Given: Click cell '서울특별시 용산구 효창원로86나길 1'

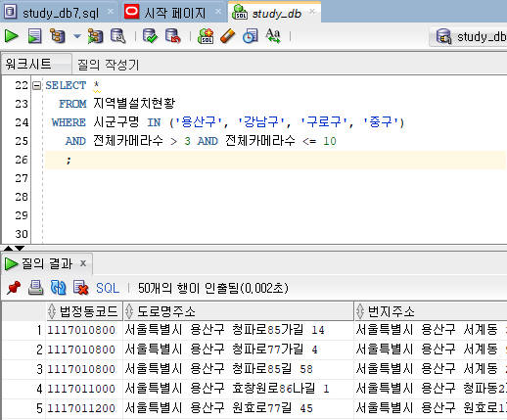Looking at the screenshot, I should coord(239,389).
